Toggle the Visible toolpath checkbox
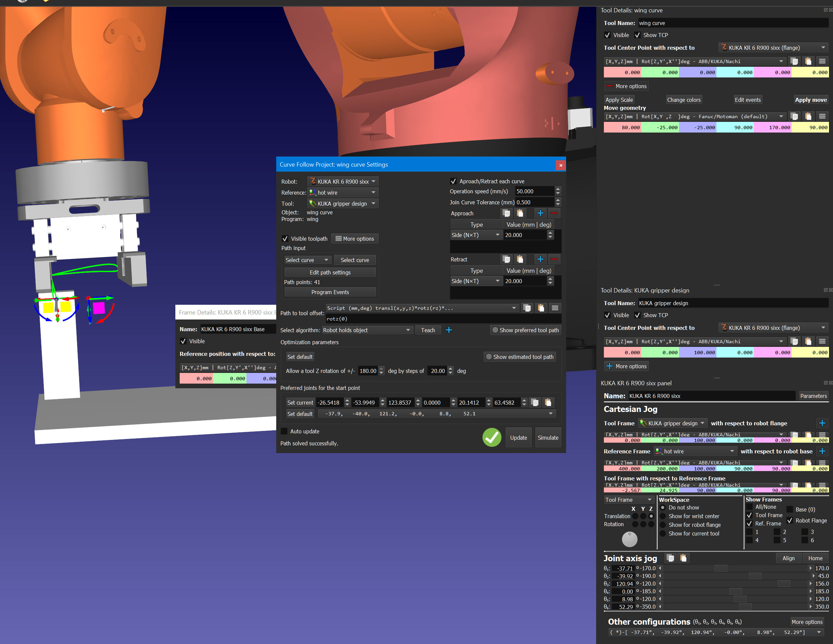This screenshot has width=833, height=644. (285, 239)
